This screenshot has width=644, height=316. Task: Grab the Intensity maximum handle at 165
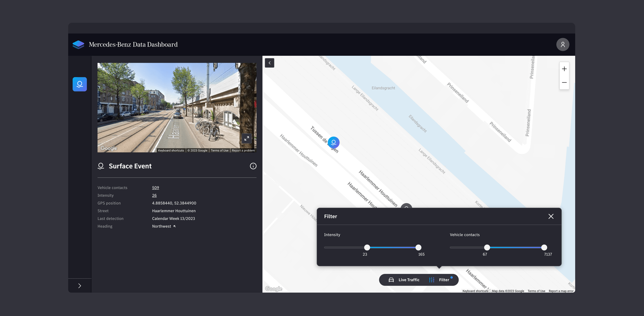pyautogui.click(x=418, y=247)
